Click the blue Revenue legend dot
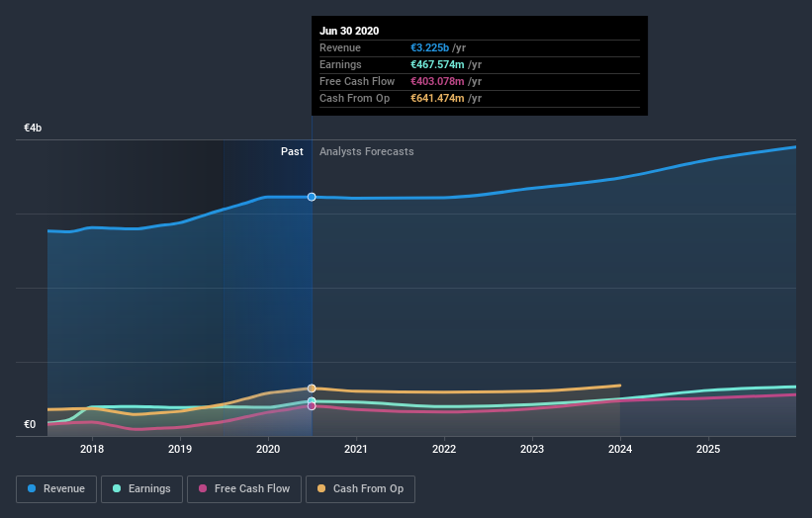The image size is (812, 518). (32, 488)
